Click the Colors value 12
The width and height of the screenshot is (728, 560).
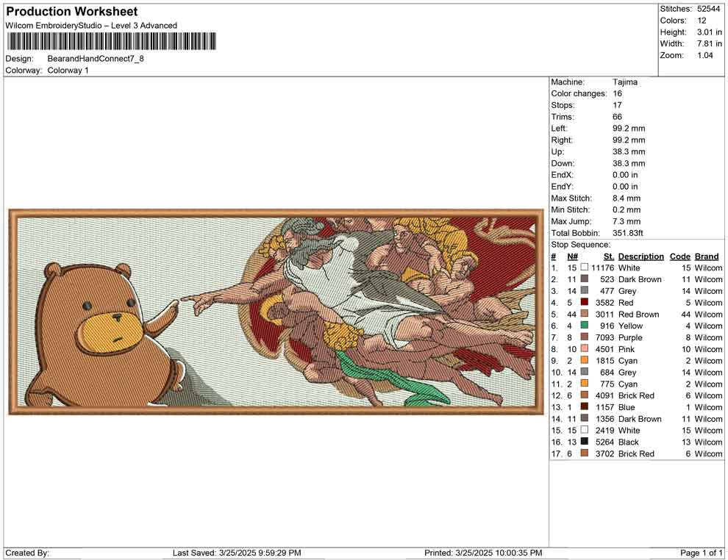point(702,21)
